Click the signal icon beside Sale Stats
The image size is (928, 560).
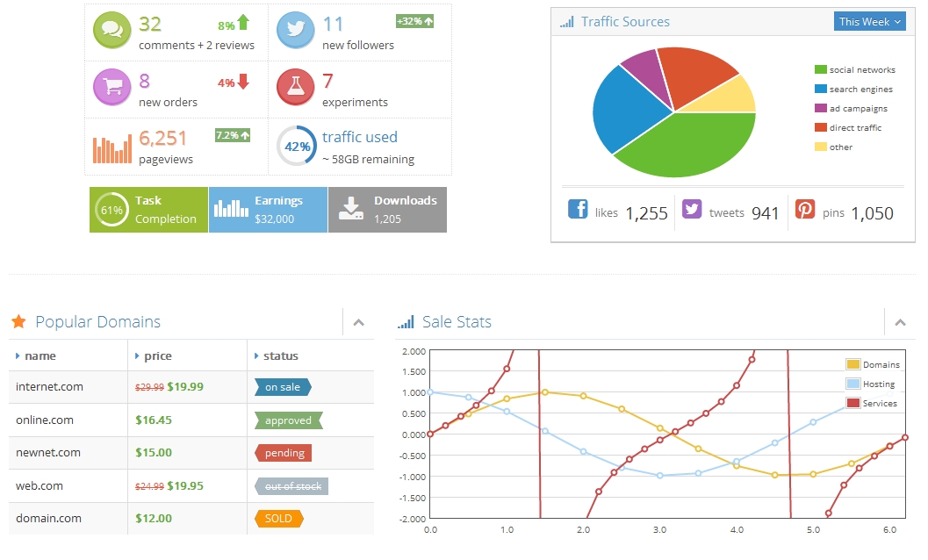[406, 322]
